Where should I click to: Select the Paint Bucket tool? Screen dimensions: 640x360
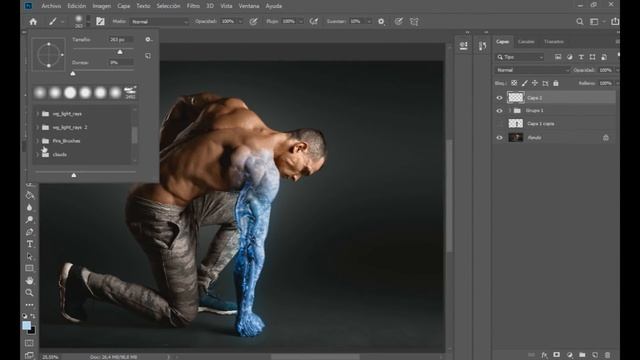pos(29,196)
